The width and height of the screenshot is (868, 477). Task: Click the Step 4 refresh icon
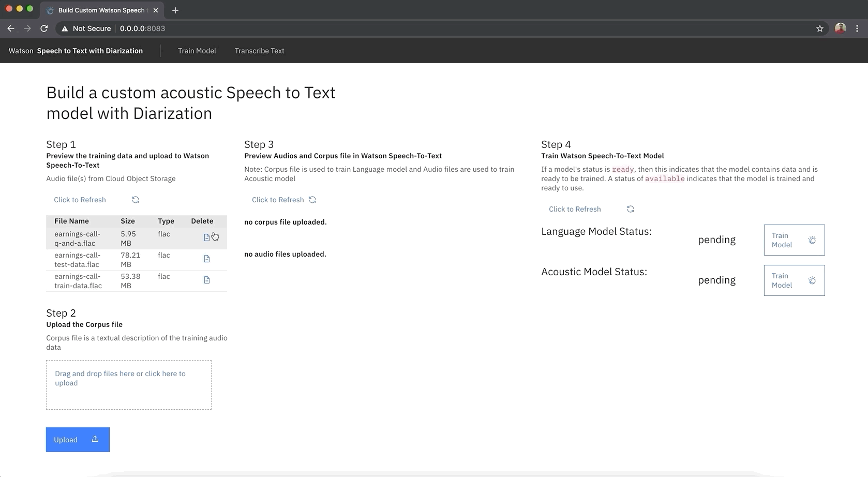click(631, 209)
